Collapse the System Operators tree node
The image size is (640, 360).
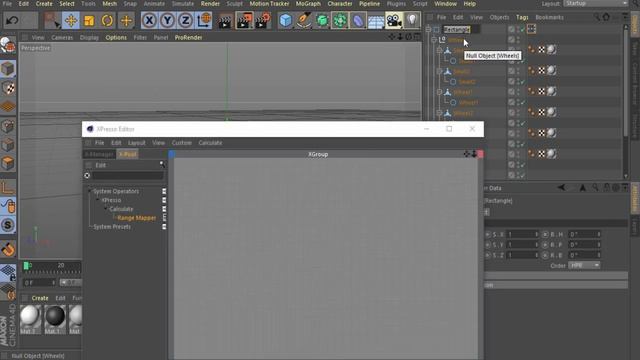pos(90,191)
